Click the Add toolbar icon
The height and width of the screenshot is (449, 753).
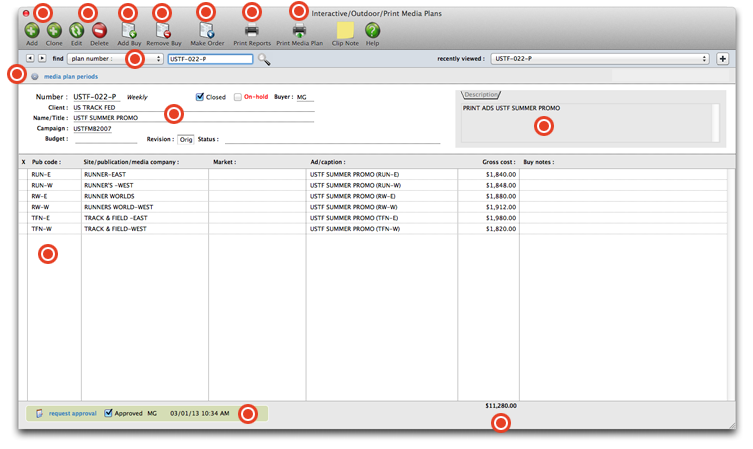click(32, 31)
